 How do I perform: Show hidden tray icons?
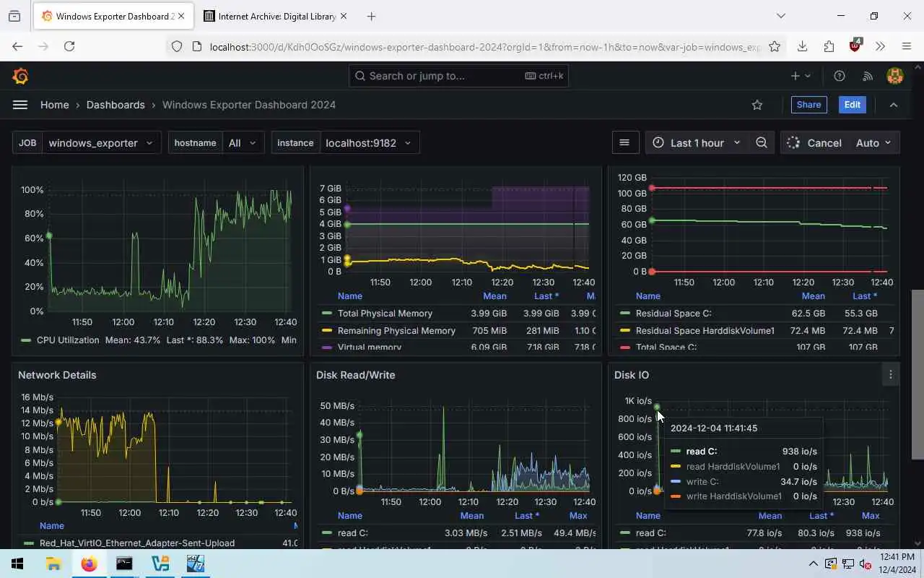(x=813, y=564)
